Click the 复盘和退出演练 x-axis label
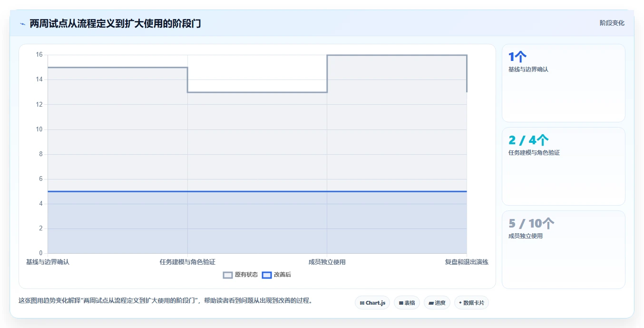Screen dimensions: 644x328 coord(467,262)
